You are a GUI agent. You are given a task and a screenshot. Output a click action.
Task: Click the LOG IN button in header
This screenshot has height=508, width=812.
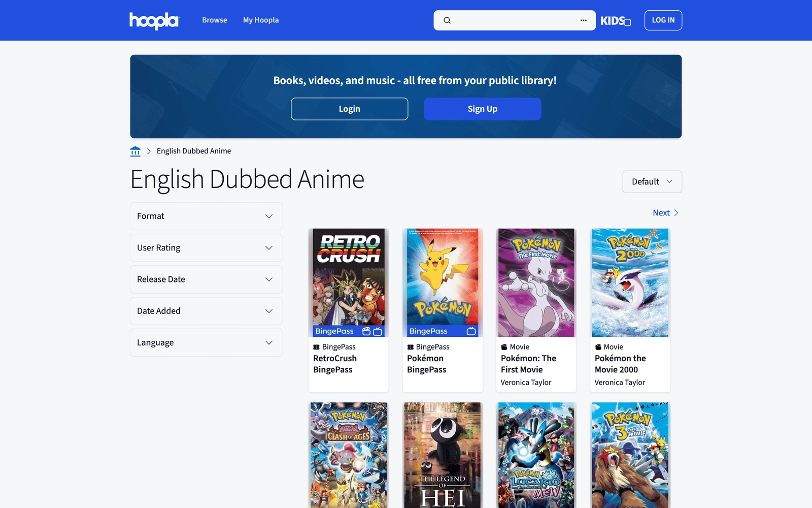(x=663, y=20)
